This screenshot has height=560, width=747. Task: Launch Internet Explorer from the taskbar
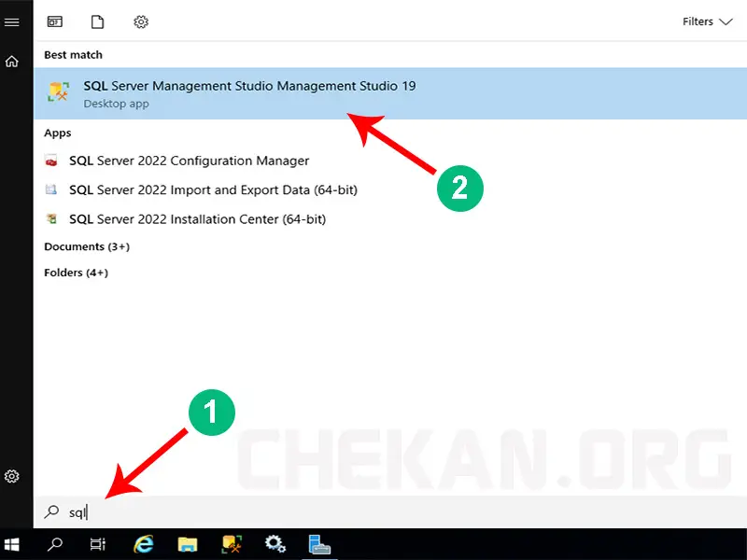(x=144, y=544)
